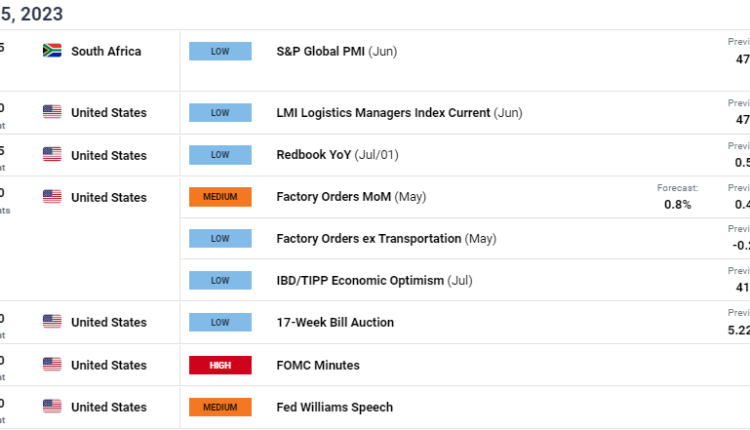Select the 17-Week Bill Auction event
Viewport: 750px width, 430px height.
(x=335, y=322)
